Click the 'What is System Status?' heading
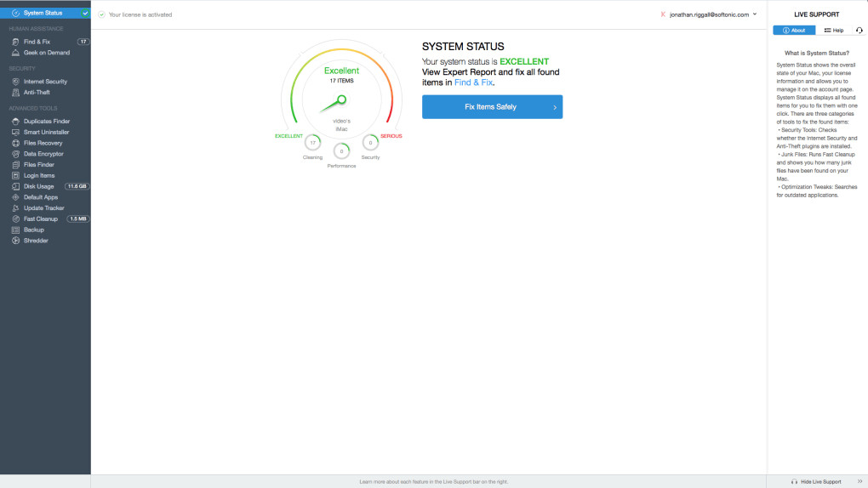The image size is (868, 488). (817, 53)
